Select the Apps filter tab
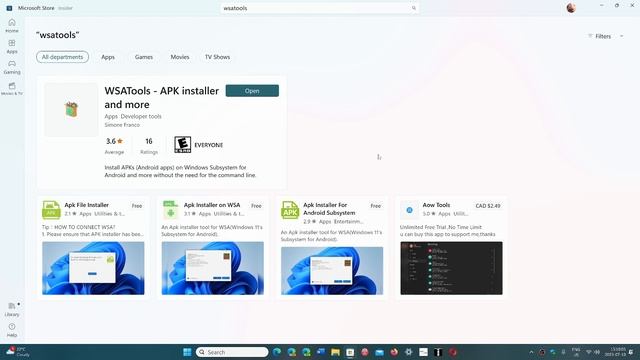The height and width of the screenshot is (360, 640). pyautogui.click(x=108, y=57)
